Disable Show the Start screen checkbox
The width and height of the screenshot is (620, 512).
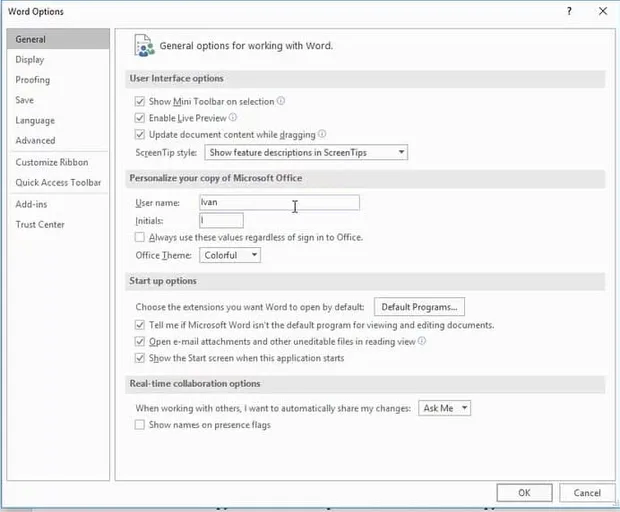click(140, 358)
